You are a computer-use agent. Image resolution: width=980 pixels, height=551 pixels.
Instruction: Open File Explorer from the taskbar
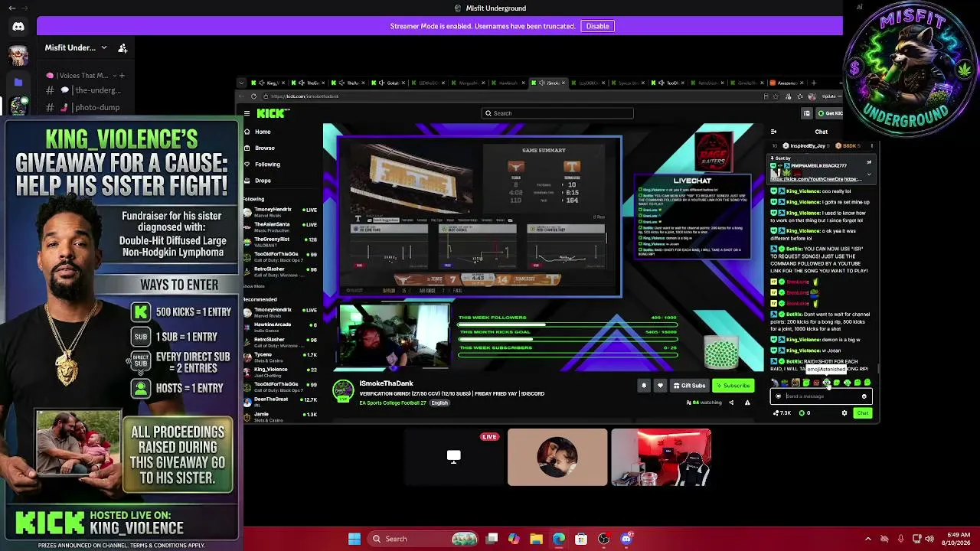tap(536, 539)
